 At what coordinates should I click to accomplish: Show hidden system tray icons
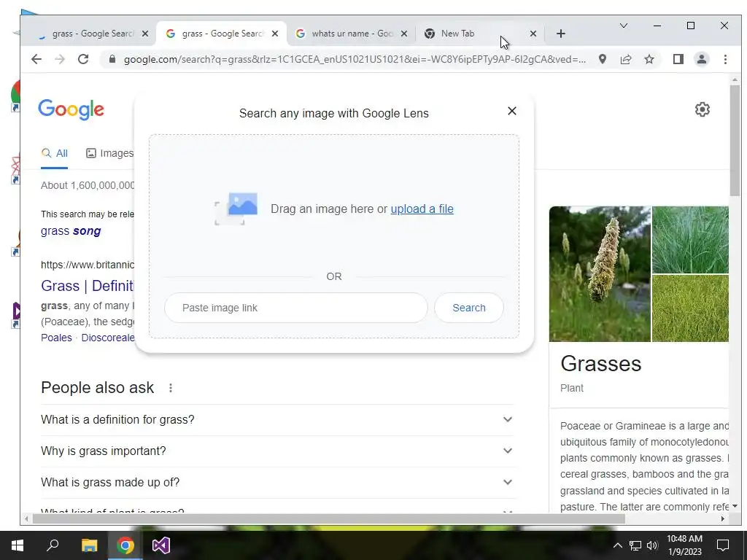pyautogui.click(x=617, y=545)
